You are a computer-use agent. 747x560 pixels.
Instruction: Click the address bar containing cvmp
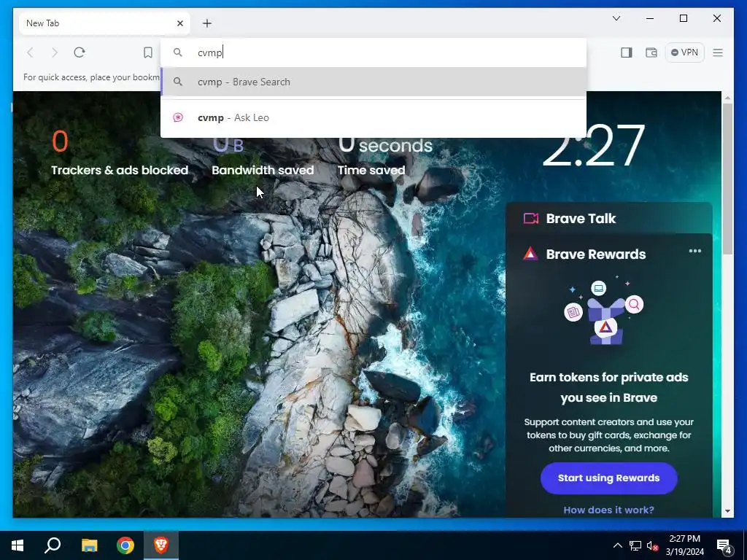[373, 52]
